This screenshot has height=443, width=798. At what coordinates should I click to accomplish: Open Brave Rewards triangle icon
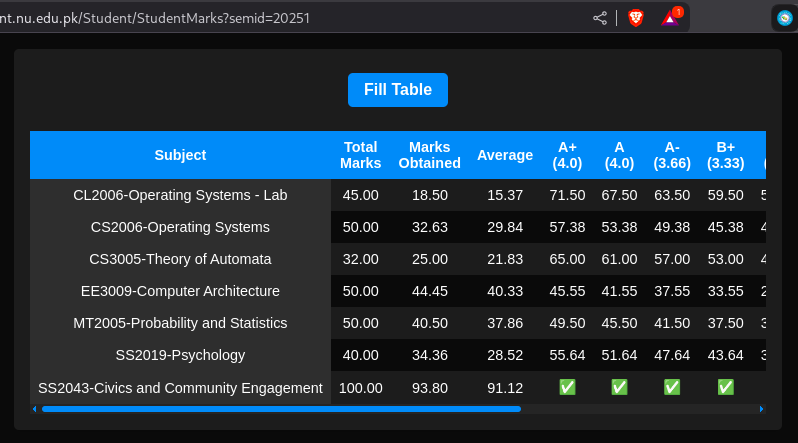(670, 18)
